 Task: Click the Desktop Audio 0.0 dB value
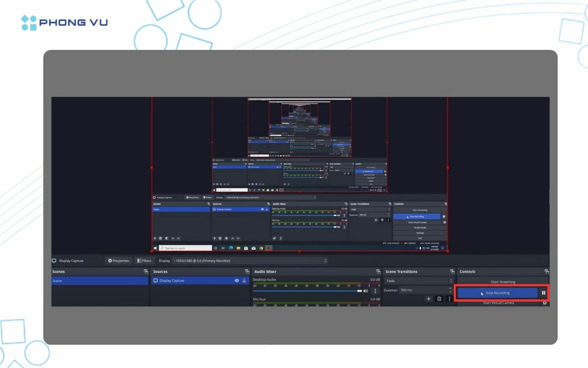click(x=375, y=280)
